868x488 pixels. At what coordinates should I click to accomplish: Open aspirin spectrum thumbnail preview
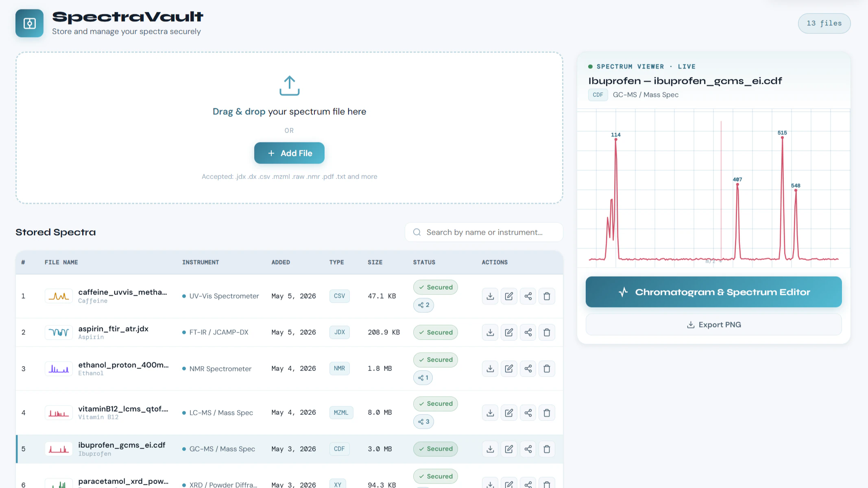tap(59, 332)
